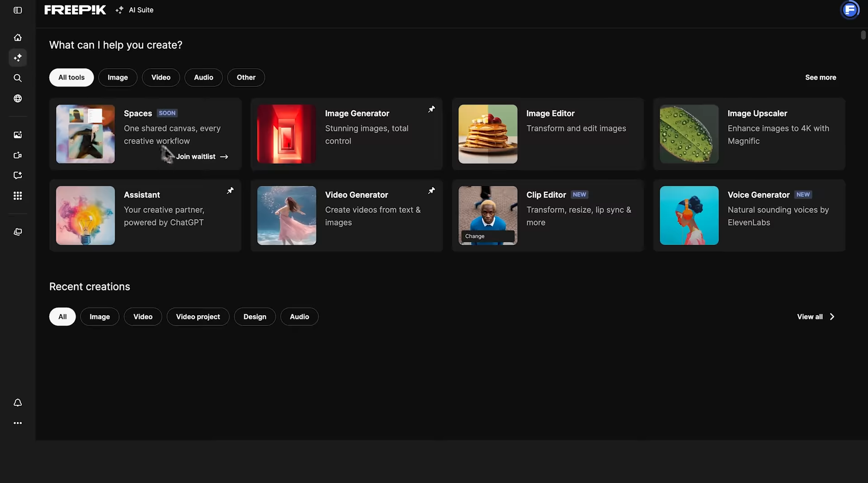868x483 pixels.
Task: Filter recent creations by Design
Action: 255,317
